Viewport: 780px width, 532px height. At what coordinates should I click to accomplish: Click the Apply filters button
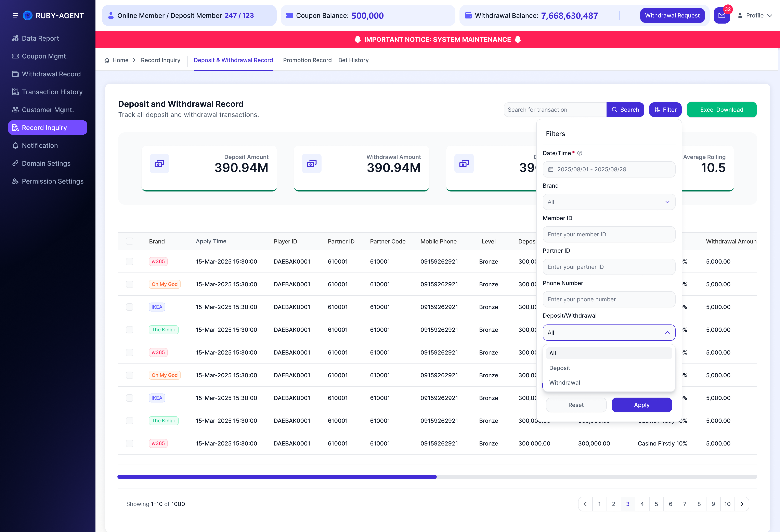point(642,405)
